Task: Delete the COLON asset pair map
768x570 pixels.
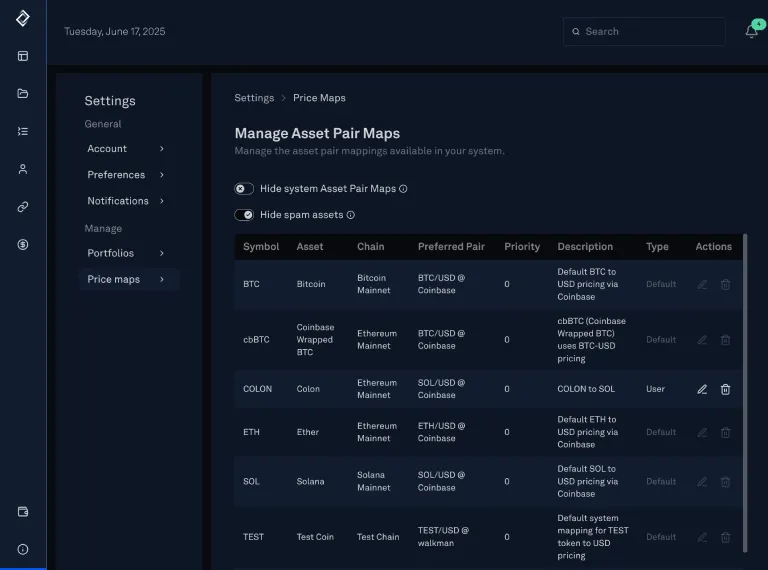Action: (725, 389)
